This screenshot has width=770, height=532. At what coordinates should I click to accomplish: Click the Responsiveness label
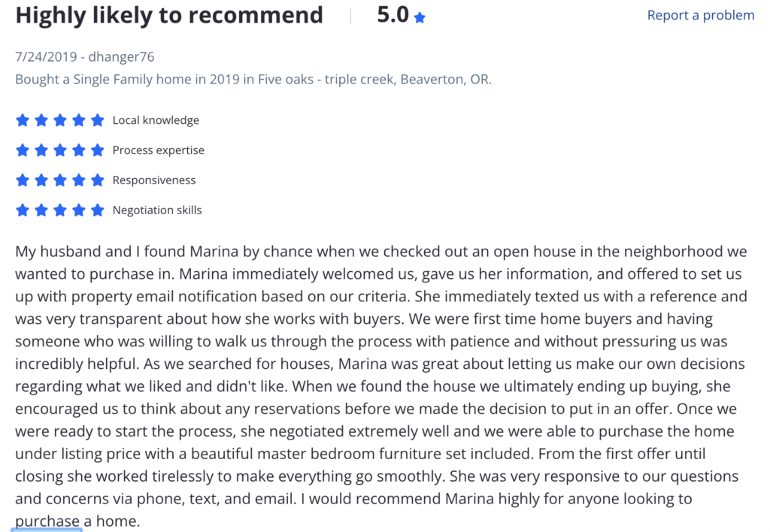[153, 180]
